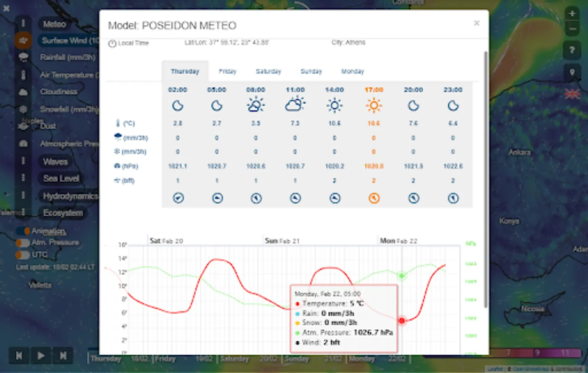Skip to next animation frame
Image resolution: width=588 pixels, height=373 pixels.
(x=63, y=356)
